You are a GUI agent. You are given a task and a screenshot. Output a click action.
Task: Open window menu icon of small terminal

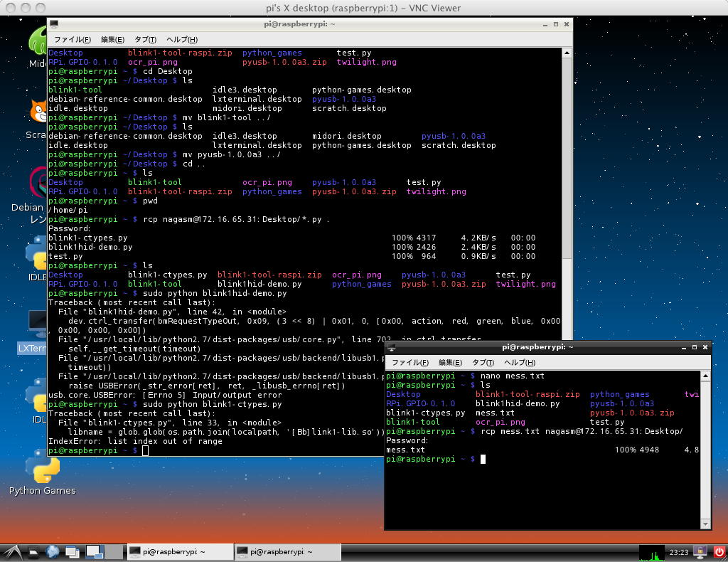(392, 347)
